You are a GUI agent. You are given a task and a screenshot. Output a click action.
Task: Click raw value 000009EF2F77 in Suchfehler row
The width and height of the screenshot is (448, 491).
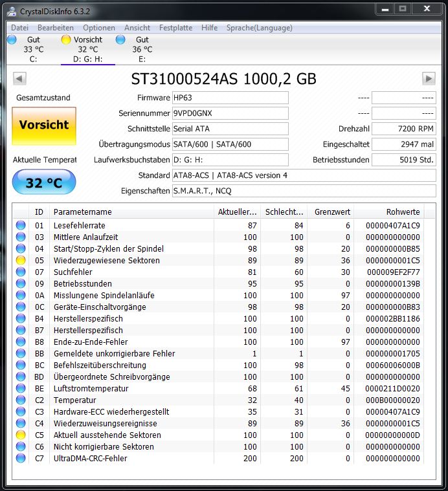tap(393, 272)
